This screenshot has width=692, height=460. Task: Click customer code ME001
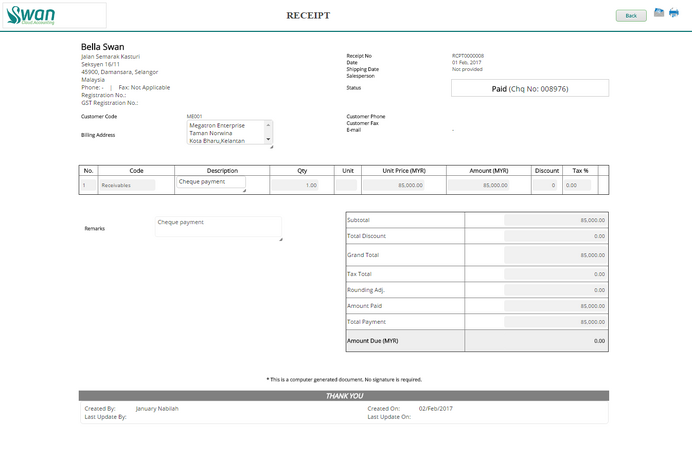194,116
